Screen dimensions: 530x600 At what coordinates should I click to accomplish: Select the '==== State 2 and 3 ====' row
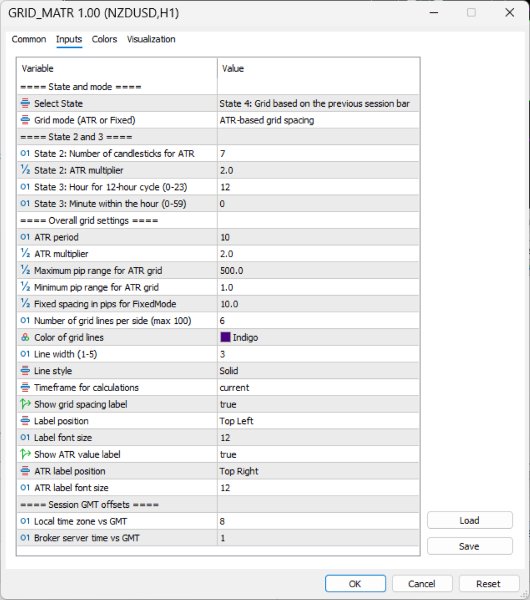[218, 137]
